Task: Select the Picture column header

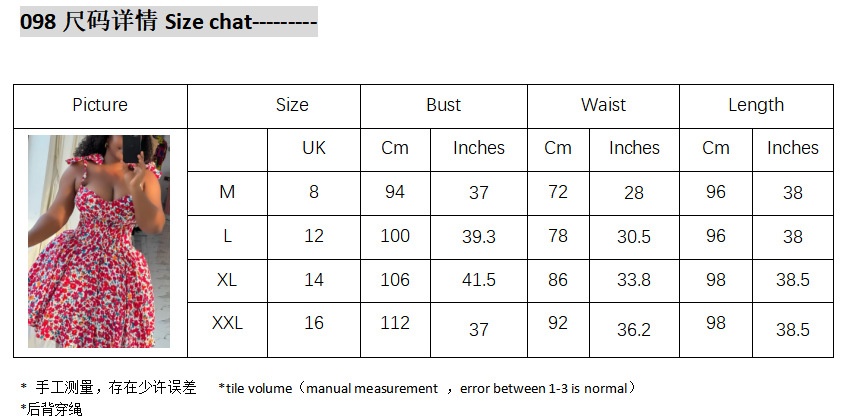Action: [x=100, y=105]
